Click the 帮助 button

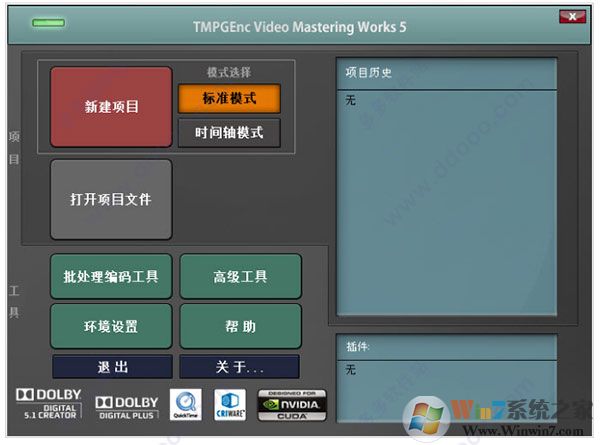(240, 326)
